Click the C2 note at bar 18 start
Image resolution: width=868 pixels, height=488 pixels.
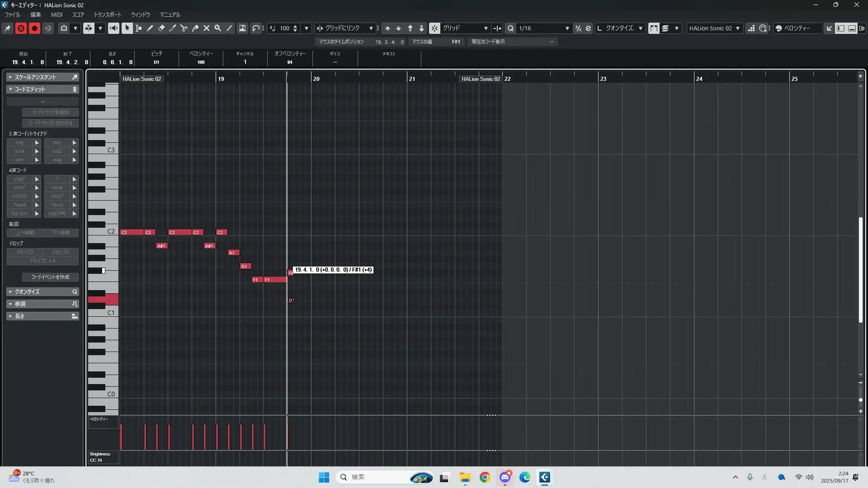pos(131,232)
